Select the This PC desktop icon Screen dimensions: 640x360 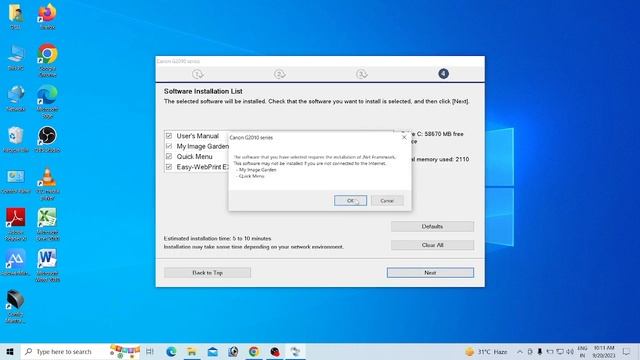pyautogui.click(x=16, y=57)
